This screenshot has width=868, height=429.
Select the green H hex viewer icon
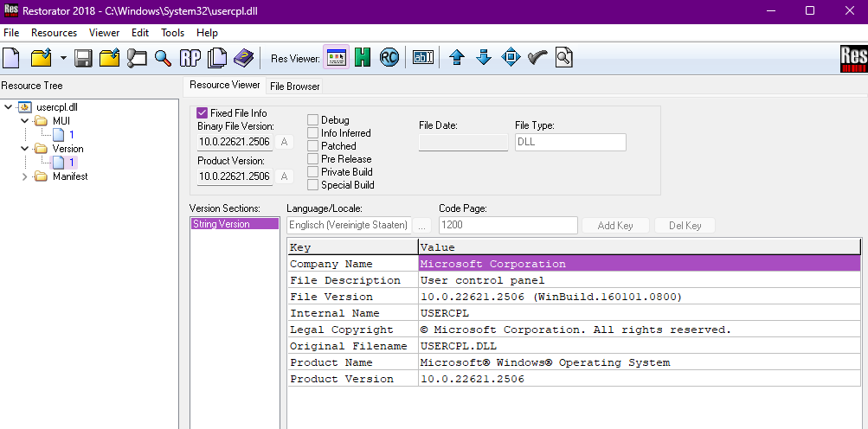(x=363, y=57)
